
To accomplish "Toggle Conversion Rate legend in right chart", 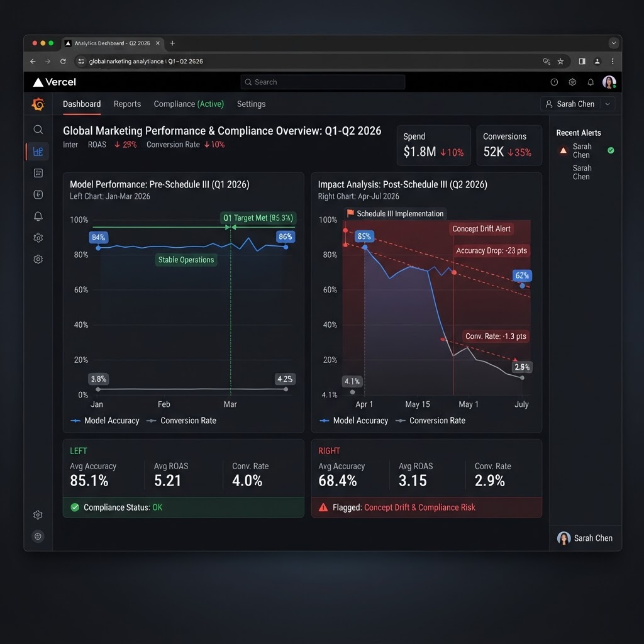I will click(x=430, y=421).
